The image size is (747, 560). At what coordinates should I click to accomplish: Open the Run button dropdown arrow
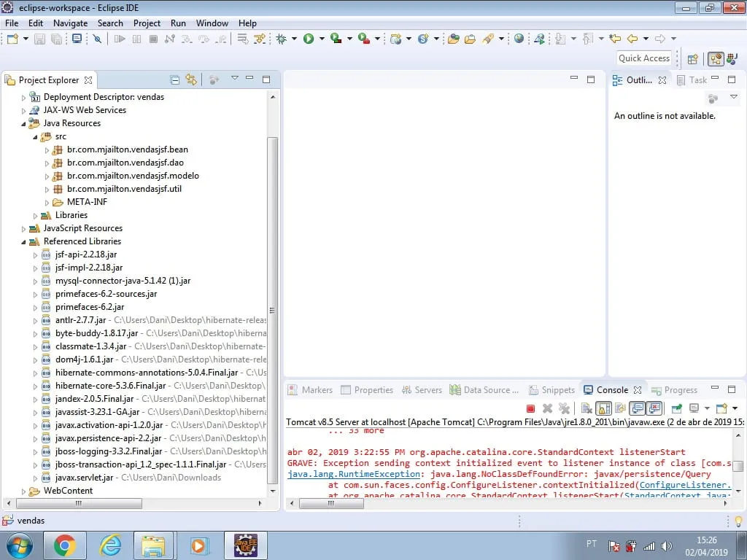pyautogui.click(x=322, y=39)
